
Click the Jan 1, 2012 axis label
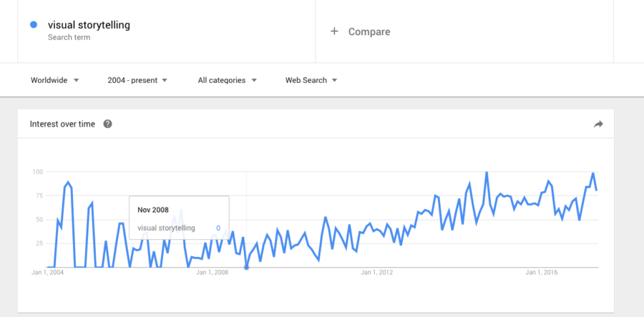tap(377, 273)
